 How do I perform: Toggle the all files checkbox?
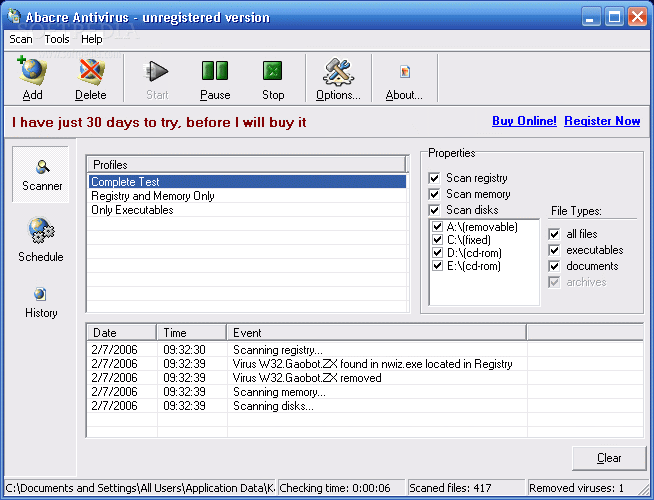tap(554, 234)
